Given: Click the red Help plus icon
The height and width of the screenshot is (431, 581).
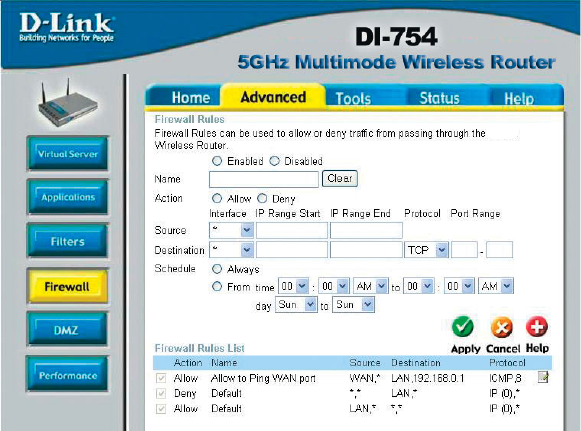Looking at the screenshot, I should (537, 326).
